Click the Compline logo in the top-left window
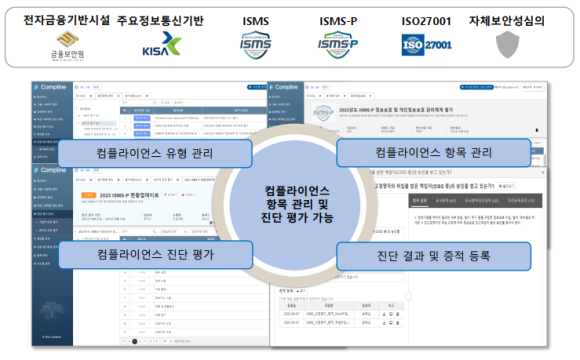The height and width of the screenshot is (360, 580). (50, 87)
